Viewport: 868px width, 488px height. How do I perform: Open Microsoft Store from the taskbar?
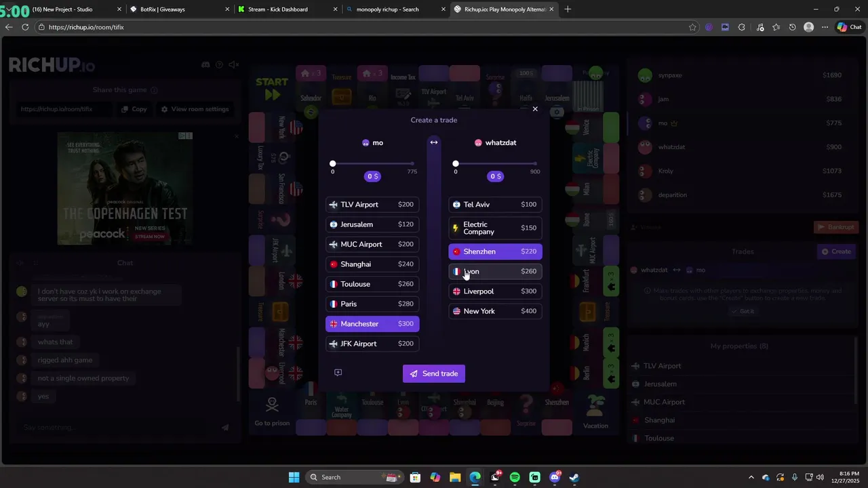pos(415,477)
